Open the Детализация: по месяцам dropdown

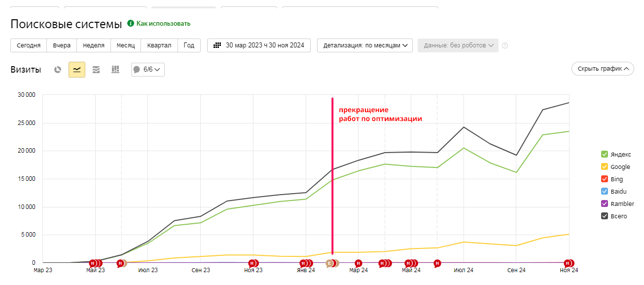(365, 45)
